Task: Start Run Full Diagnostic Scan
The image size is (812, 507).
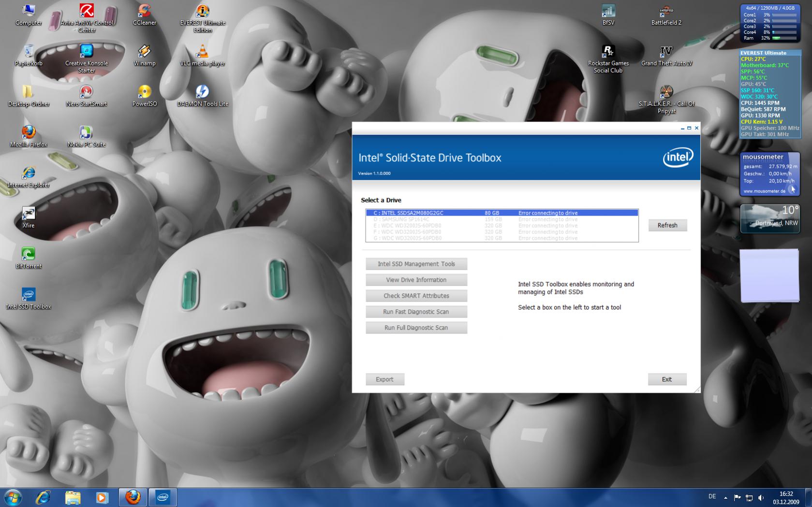Action: click(416, 328)
